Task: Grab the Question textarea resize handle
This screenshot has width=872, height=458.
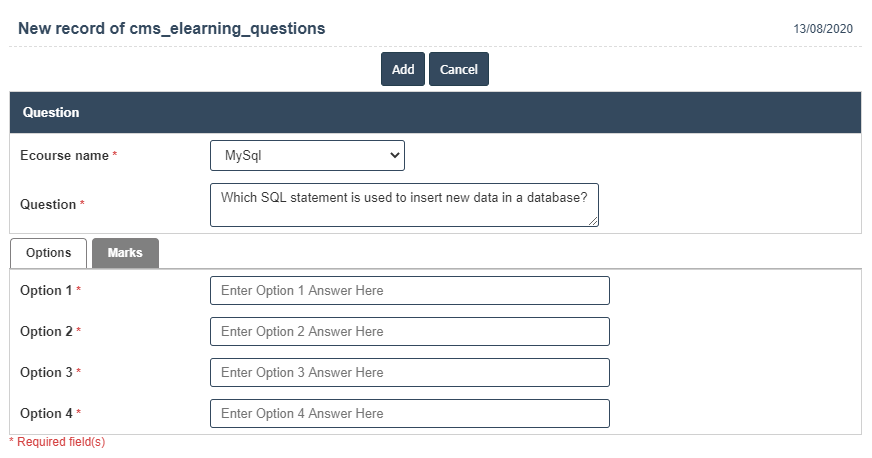Action: click(593, 221)
